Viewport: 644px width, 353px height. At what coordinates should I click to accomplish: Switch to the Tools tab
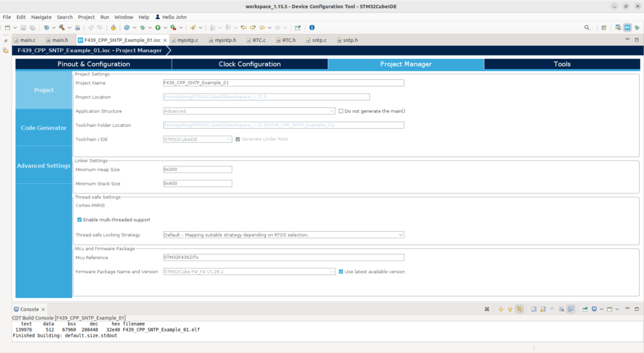[562, 64]
